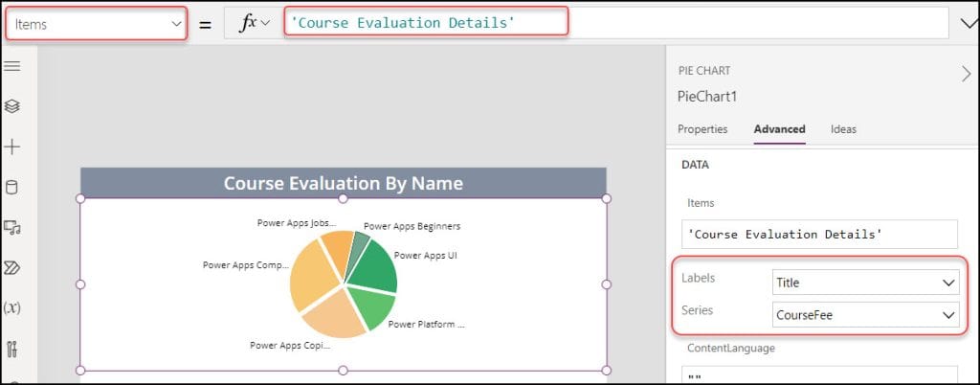Viewport: 980px width, 385px height.
Task: Click the Power Platform ... label
Action: click(426, 325)
